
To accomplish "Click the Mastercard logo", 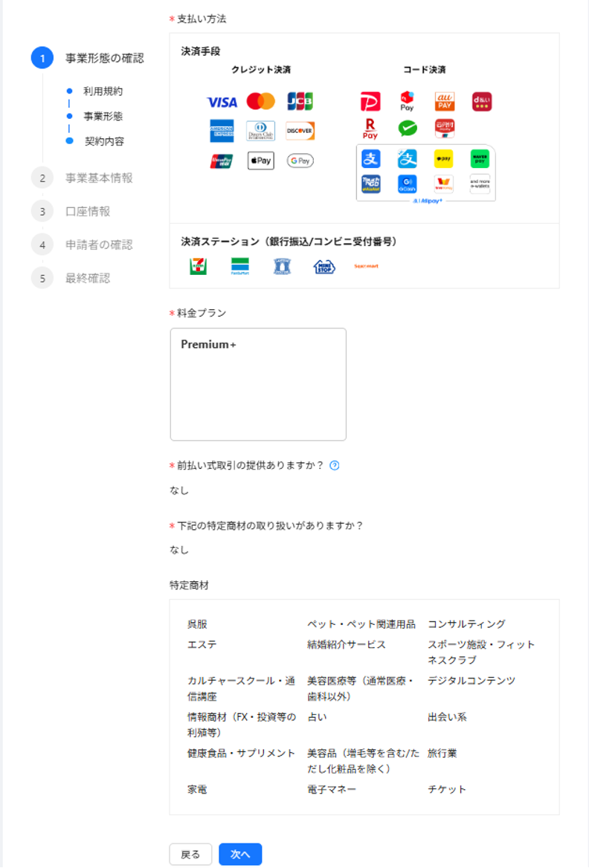I will [260, 101].
